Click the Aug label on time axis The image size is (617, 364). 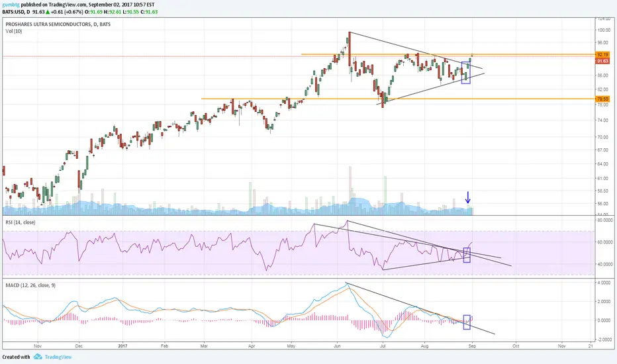tap(424, 346)
